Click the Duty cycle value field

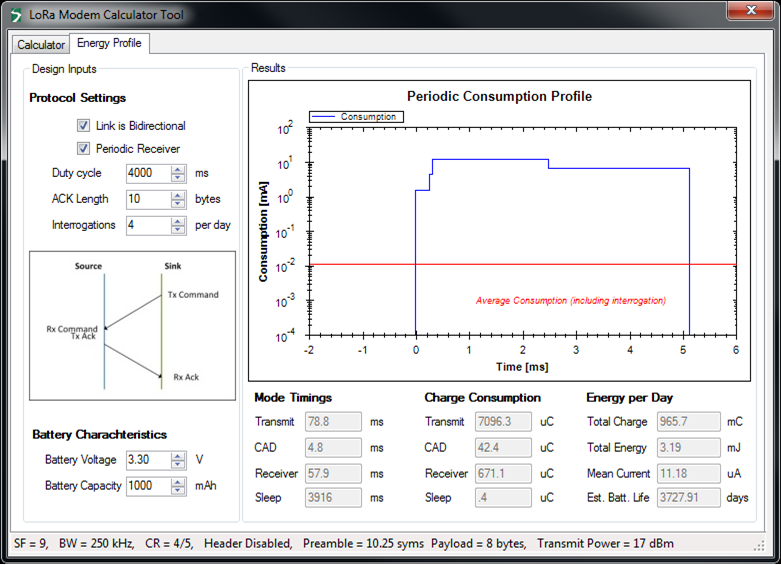click(148, 173)
